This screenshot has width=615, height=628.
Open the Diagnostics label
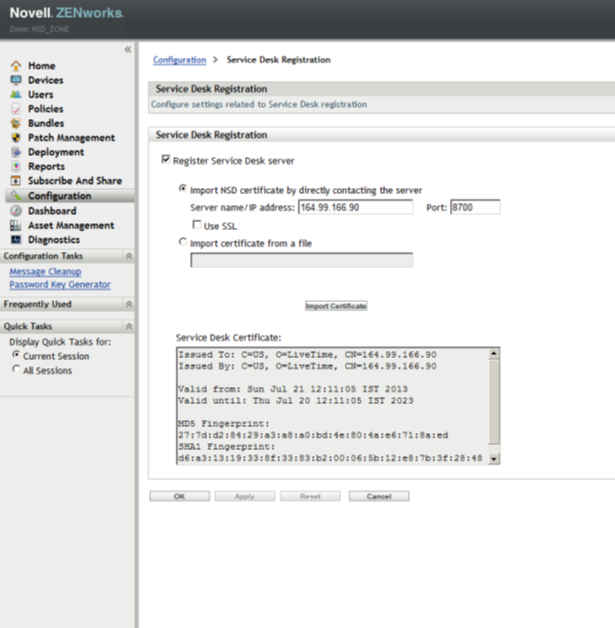pyautogui.click(x=54, y=240)
